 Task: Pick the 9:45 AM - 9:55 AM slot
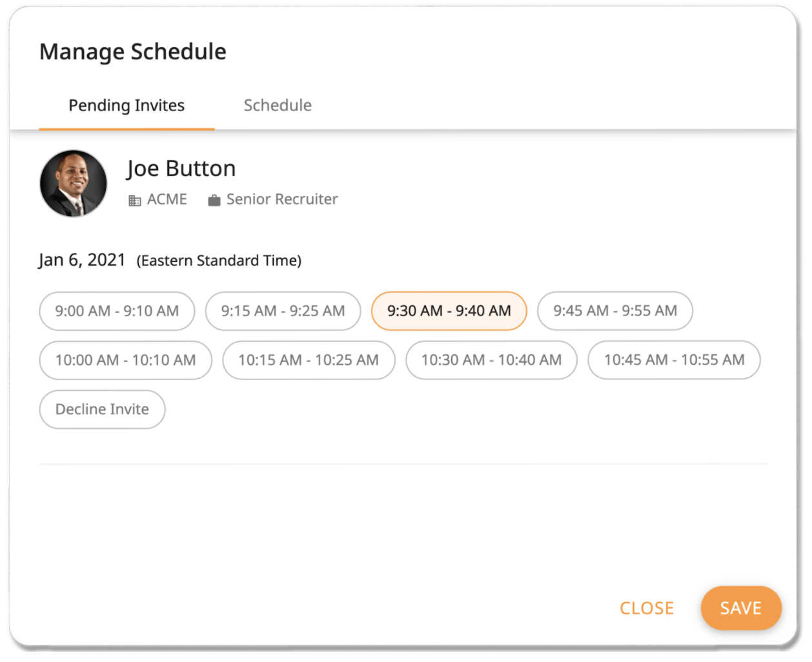coord(614,311)
